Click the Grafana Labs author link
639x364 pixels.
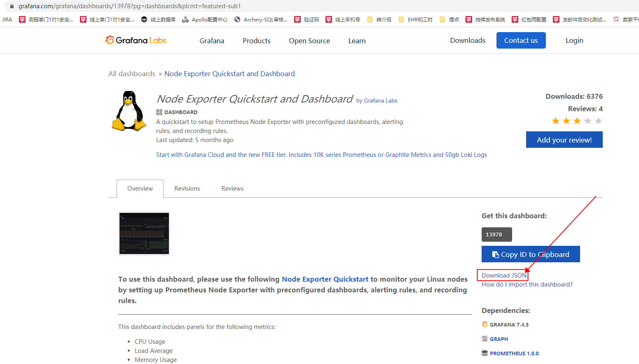tap(381, 100)
